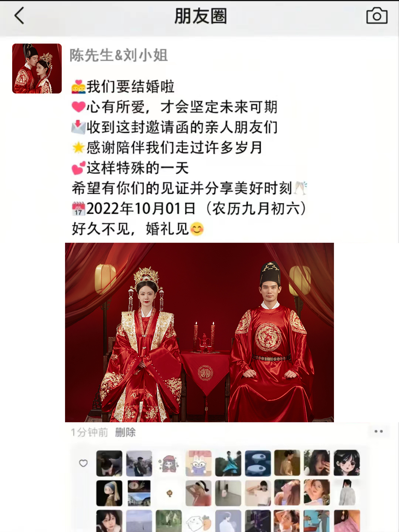
Task: Open the red-hooded cartoon girl avatar
Action: (x=168, y=463)
